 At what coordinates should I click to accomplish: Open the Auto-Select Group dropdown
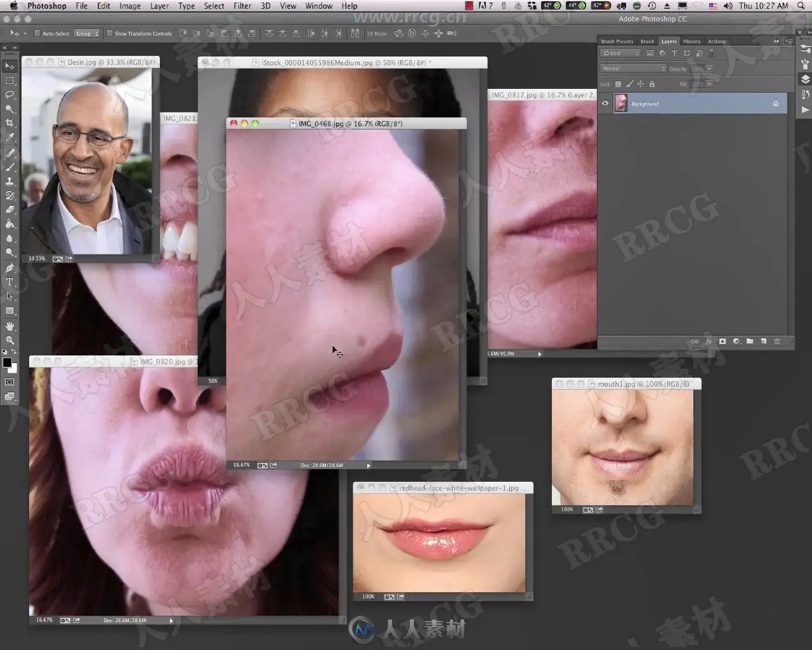pyautogui.click(x=87, y=33)
